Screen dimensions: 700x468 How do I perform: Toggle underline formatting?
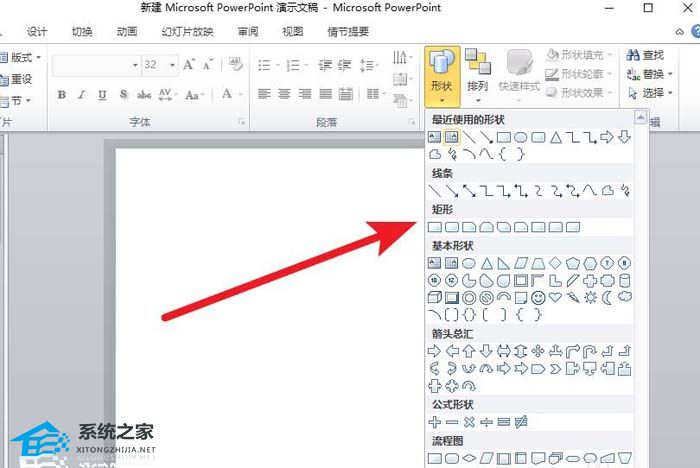point(102,95)
